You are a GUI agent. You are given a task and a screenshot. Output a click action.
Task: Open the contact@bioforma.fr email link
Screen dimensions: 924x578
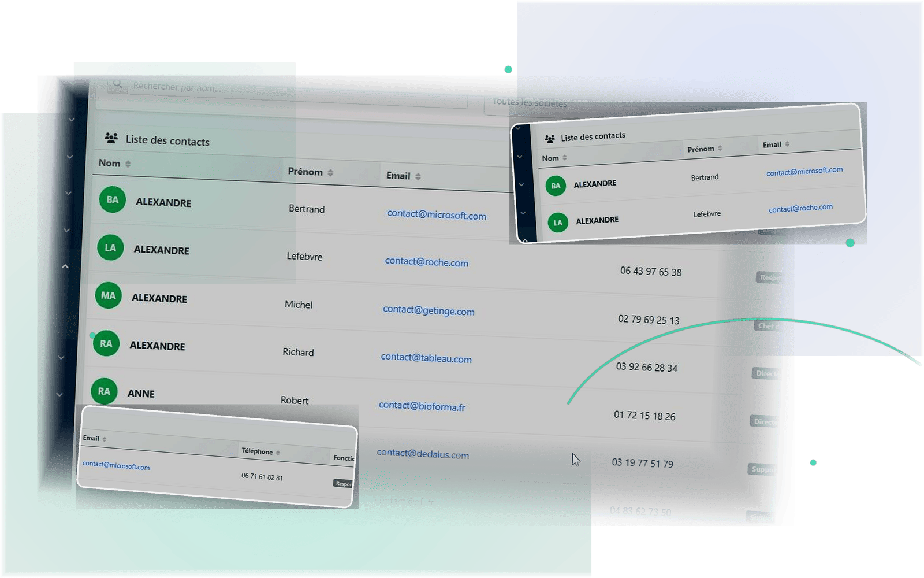click(422, 406)
